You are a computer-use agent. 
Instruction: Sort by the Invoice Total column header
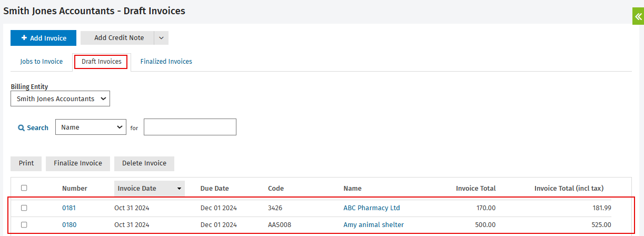coord(475,189)
